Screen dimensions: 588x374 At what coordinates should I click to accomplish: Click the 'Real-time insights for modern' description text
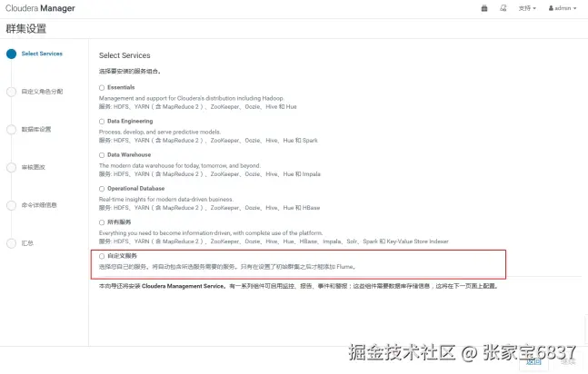(x=166, y=200)
